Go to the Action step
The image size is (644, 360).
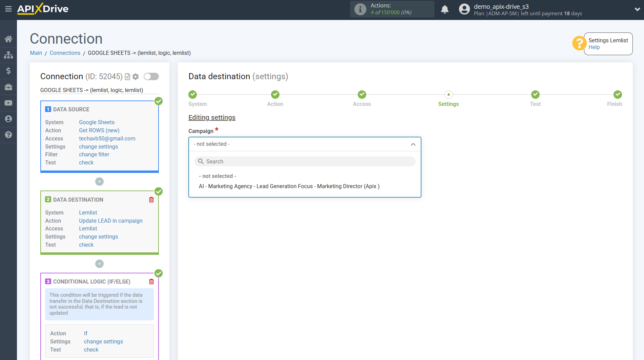[x=275, y=94]
